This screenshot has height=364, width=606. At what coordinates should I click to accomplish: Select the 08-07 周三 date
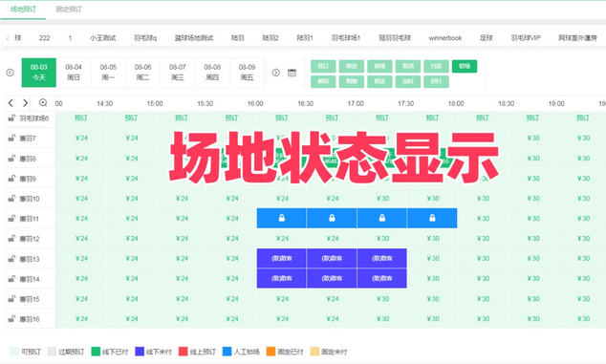pyautogui.click(x=178, y=73)
